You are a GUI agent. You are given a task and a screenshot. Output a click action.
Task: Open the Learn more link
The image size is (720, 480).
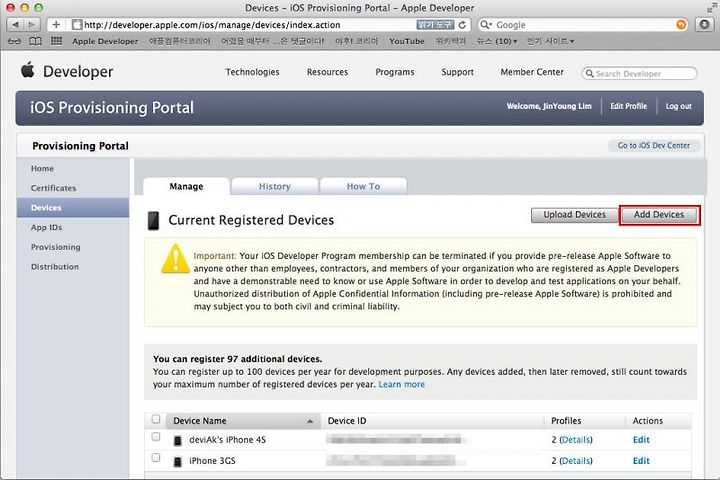(x=402, y=384)
